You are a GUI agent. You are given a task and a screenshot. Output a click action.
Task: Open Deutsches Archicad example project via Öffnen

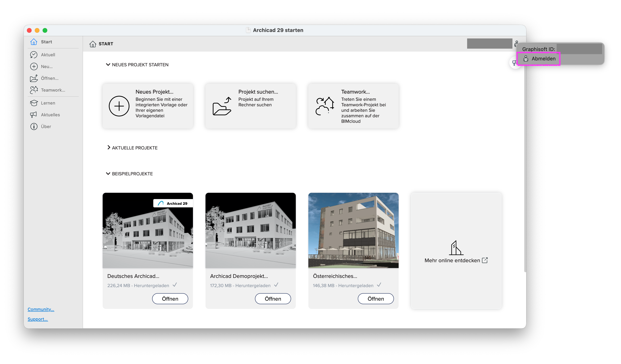tap(170, 299)
